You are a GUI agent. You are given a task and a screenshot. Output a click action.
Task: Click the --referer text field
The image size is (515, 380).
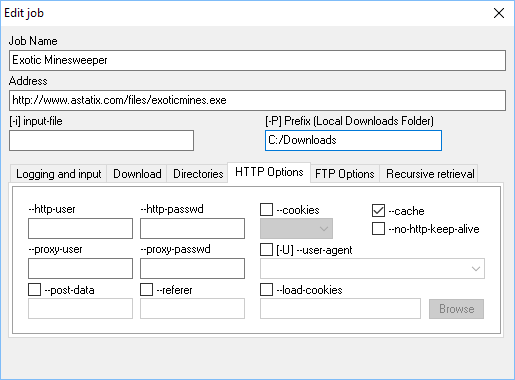[x=192, y=308]
